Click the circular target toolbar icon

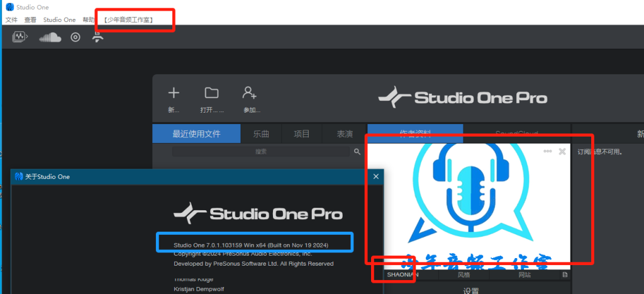point(75,37)
